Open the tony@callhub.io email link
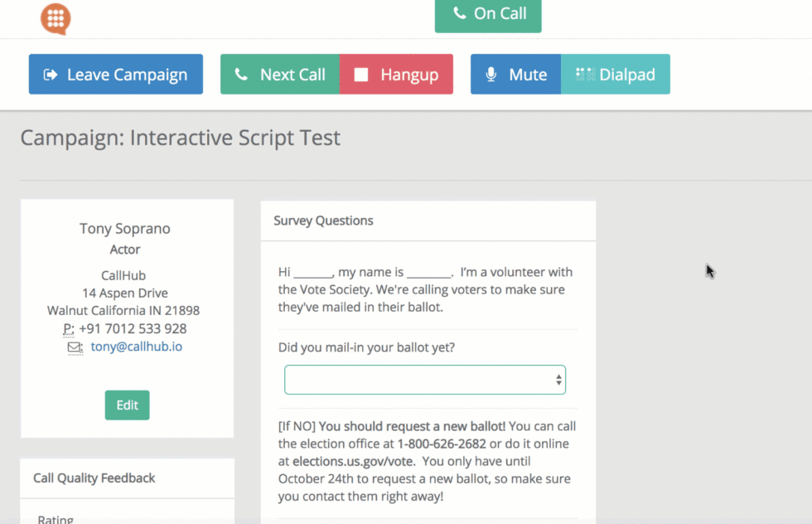The width and height of the screenshot is (812, 524). (x=136, y=347)
